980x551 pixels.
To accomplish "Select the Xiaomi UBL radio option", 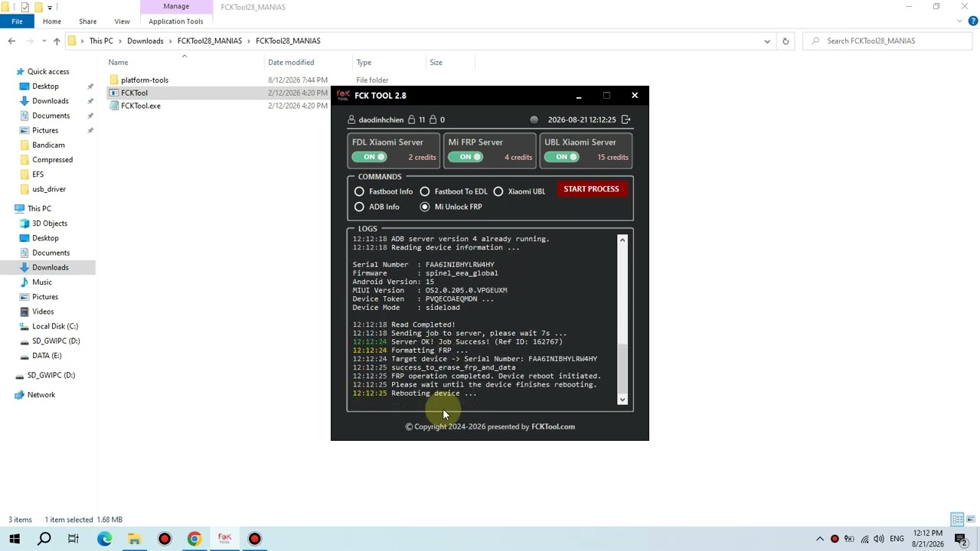I will coord(498,191).
